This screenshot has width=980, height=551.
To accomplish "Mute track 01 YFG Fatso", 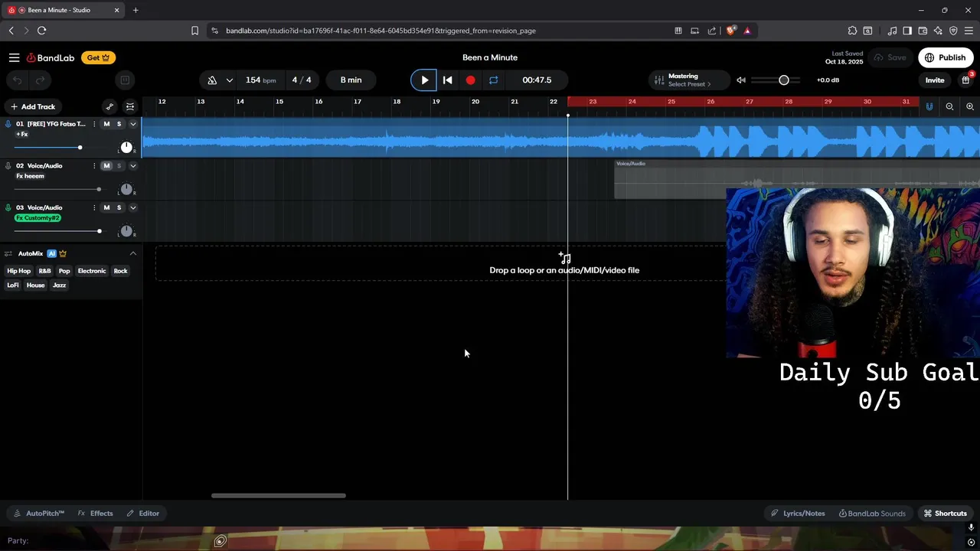I will [x=106, y=124].
